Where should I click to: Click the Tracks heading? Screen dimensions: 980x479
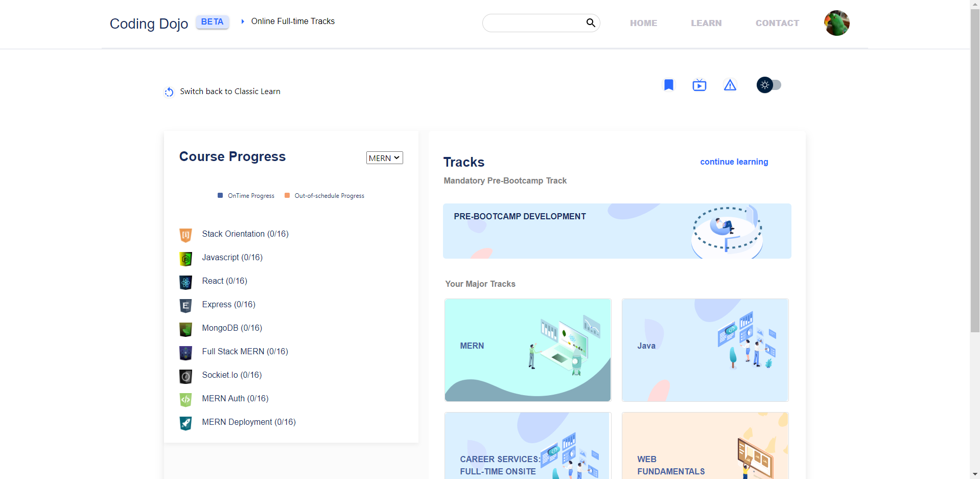tap(463, 162)
